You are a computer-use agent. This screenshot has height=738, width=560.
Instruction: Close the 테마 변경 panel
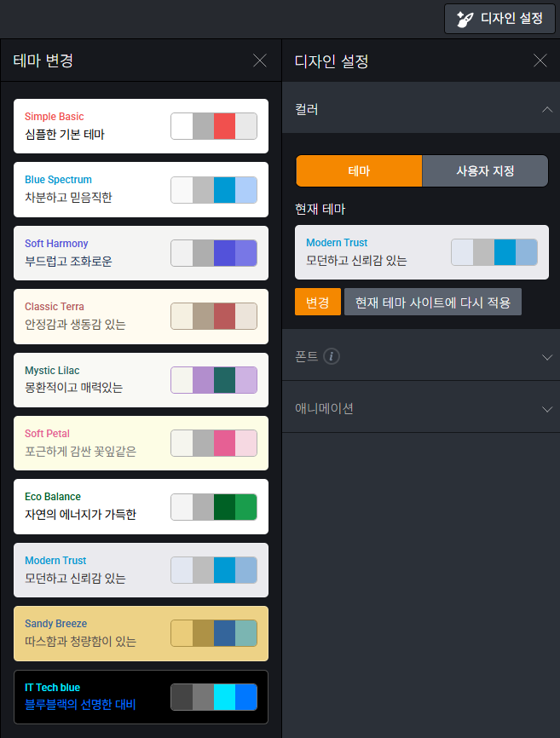260,61
